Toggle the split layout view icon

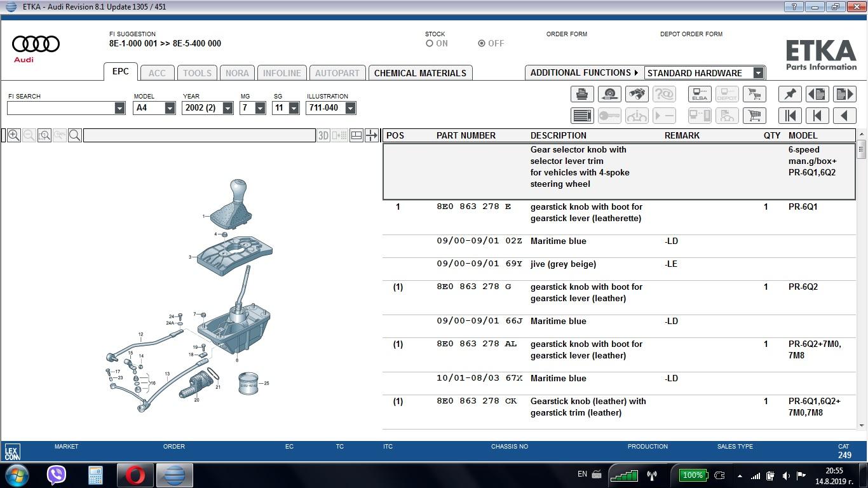[x=356, y=135]
